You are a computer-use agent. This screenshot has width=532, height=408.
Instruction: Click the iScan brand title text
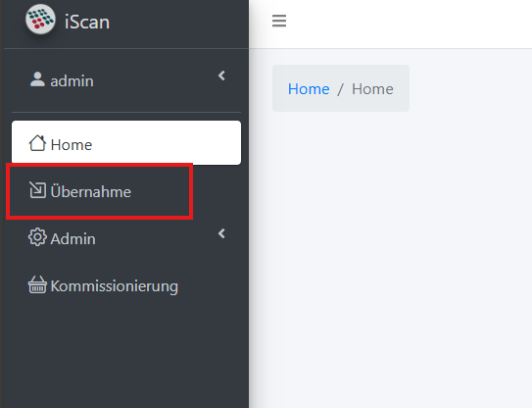coord(87,22)
